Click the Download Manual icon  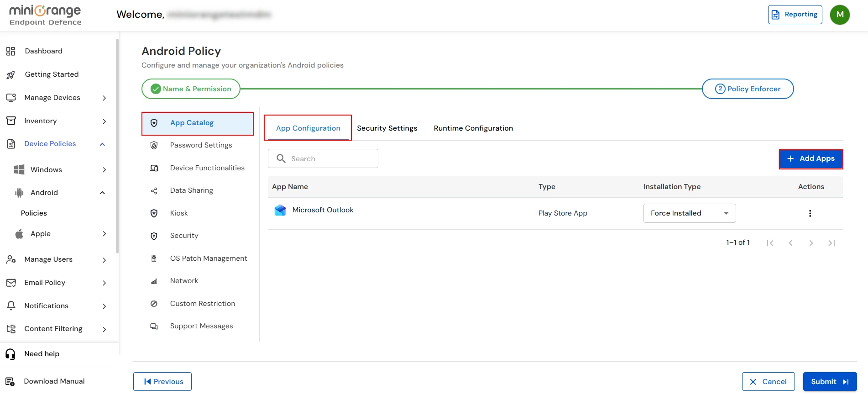pos(10,381)
